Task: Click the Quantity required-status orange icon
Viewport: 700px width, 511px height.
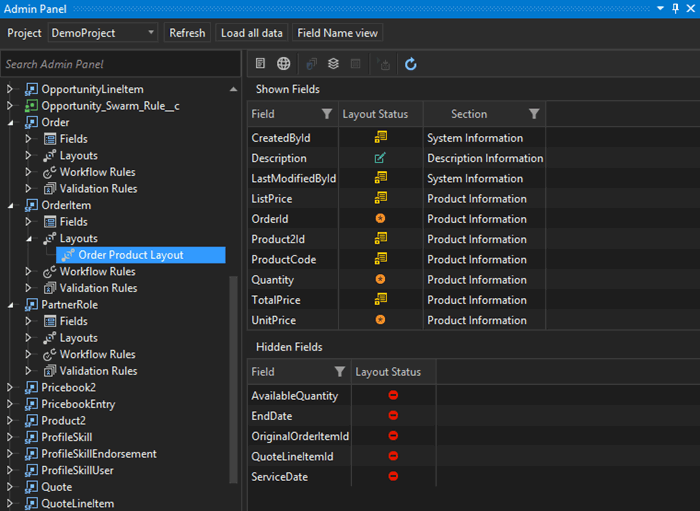Action: pyautogui.click(x=380, y=279)
